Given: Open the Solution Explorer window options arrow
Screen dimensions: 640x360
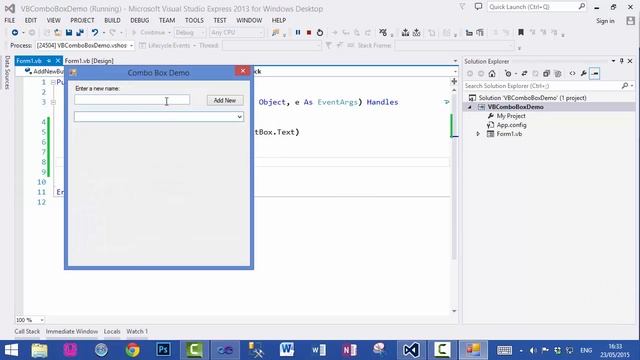Looking at the screenshot, I should tap(613, 61).
